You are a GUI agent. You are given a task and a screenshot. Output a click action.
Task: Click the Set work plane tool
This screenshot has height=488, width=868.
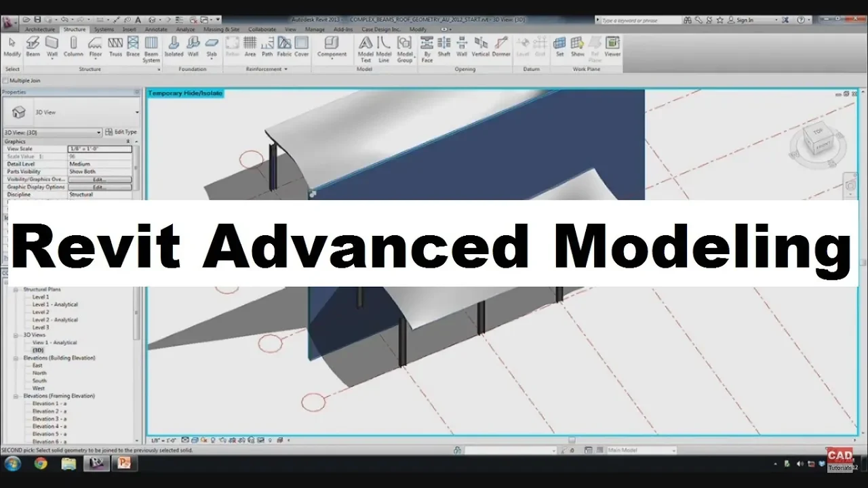[x=559, y=46]
